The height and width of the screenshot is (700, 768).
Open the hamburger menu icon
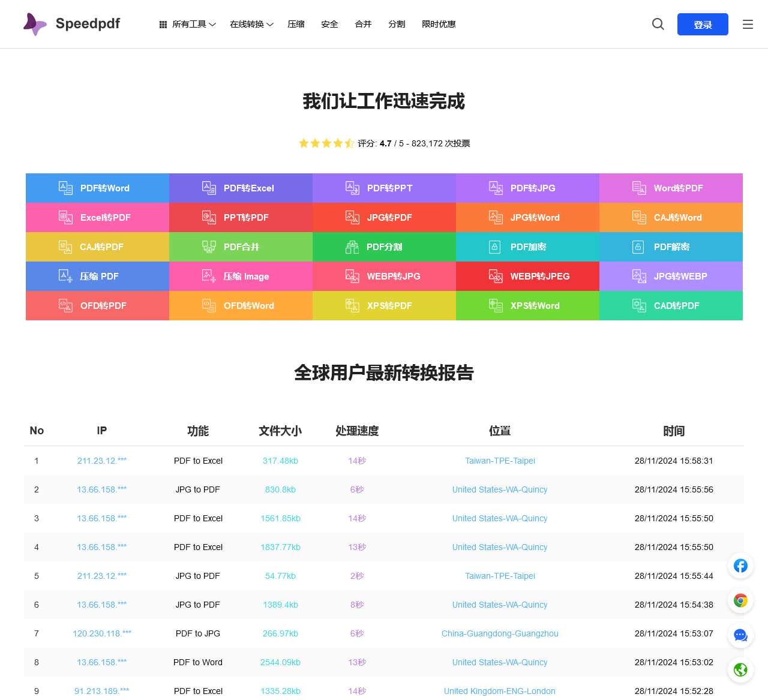click(748, 25)
